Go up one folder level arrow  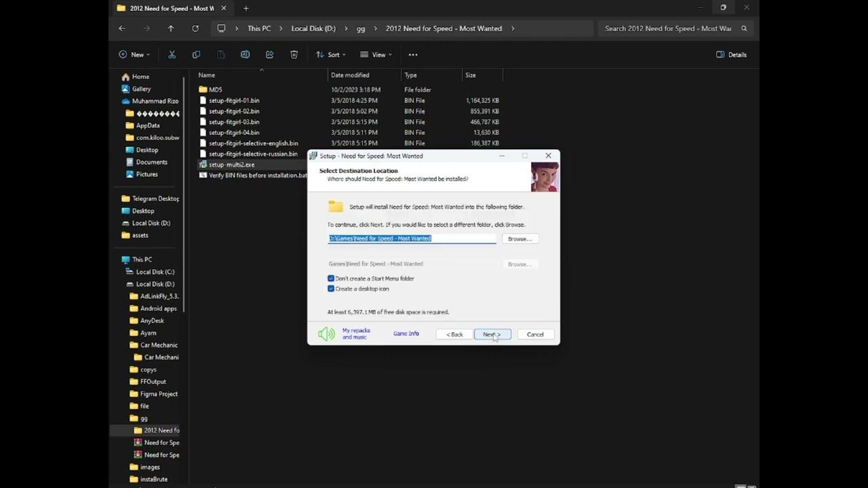[x=171, y=28]
